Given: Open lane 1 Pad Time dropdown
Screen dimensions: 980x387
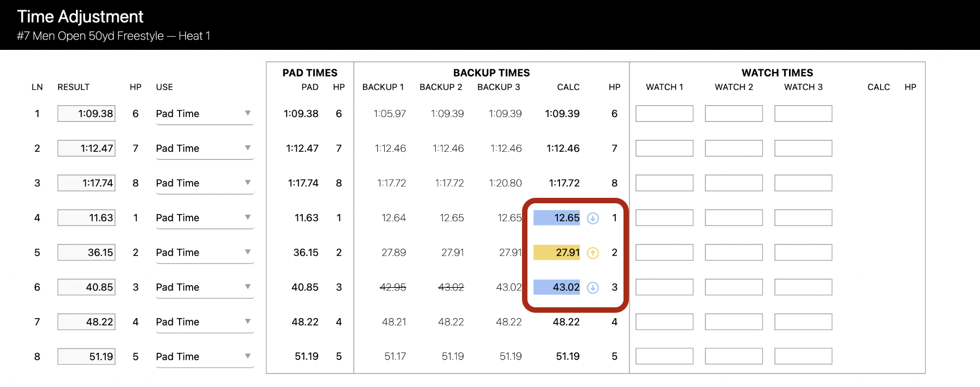Looking at the screenshot, I should point(205,114).
